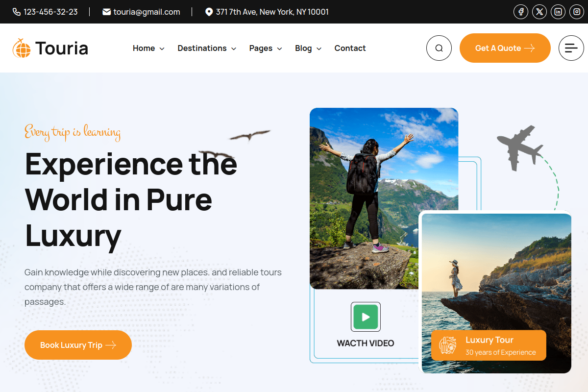588x392 pixels.
Task: Click the woman on the seaside cliff photo
Action: pyautogui.click(x=496, y=293)
